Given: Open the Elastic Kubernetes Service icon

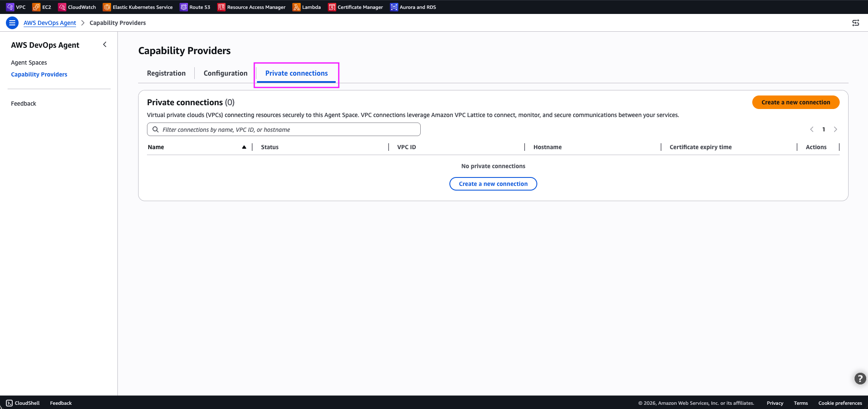Looking at the screenshot, I should pos(107,7).
